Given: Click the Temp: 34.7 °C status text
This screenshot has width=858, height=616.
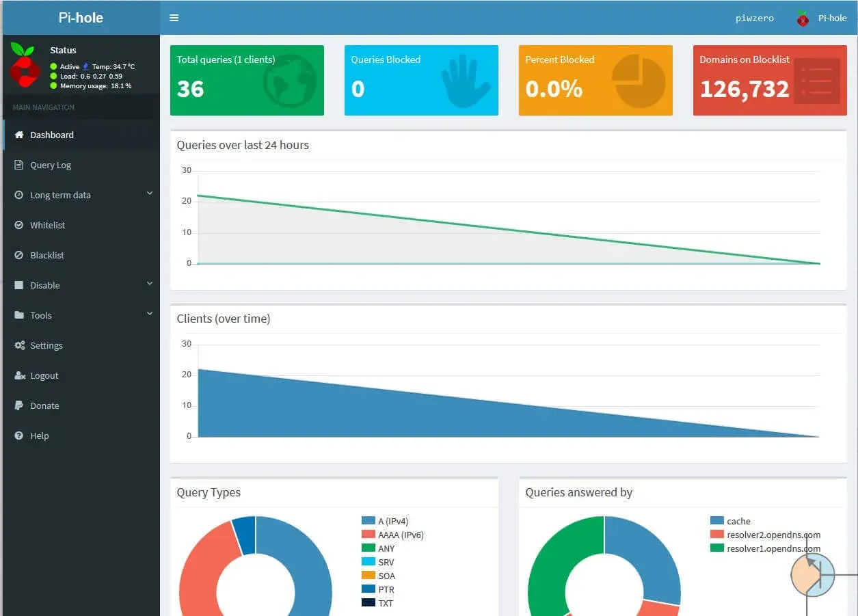Looking at the screenshot, I should [x=113, y=66].
